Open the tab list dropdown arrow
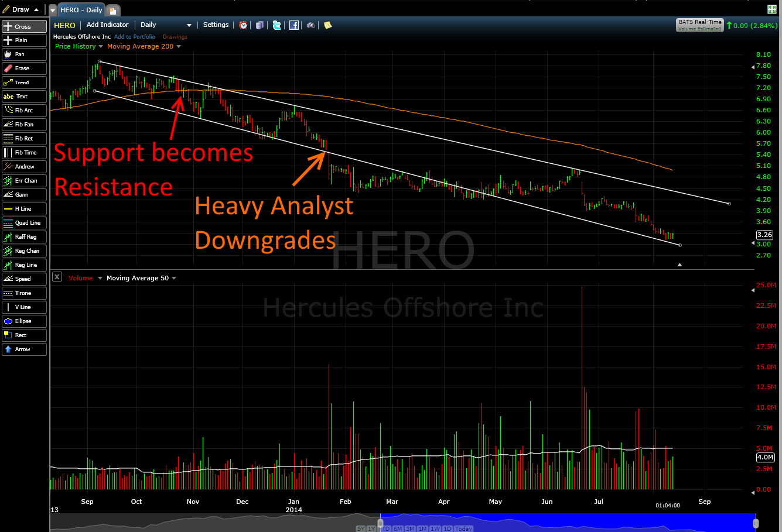782x532 pixels. (53, 10)
